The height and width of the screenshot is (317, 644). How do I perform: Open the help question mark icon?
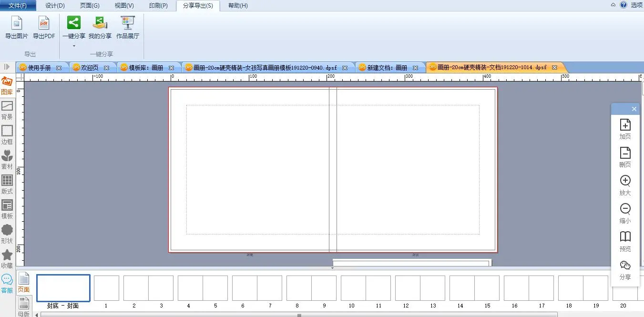623,5
